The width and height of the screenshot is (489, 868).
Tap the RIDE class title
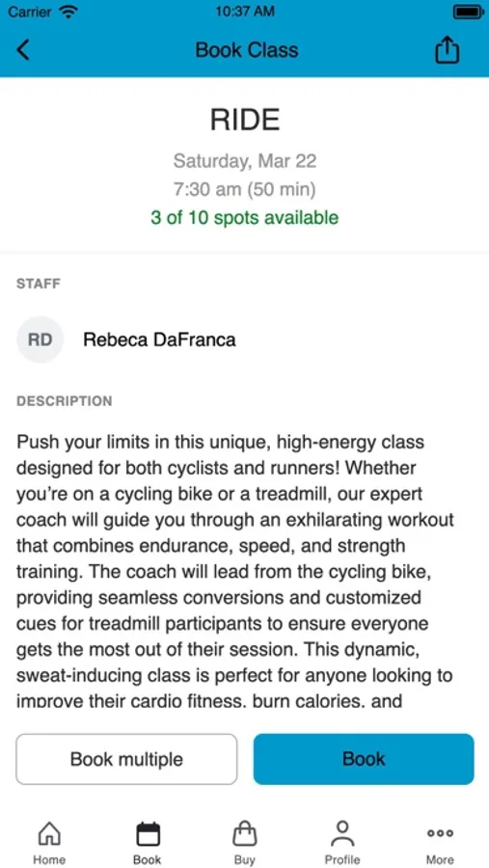point(245,121)
